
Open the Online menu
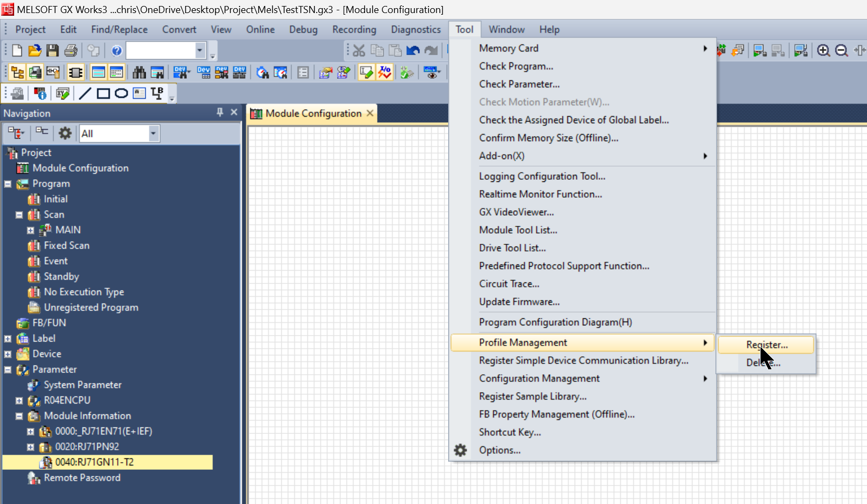coord(260,29)
